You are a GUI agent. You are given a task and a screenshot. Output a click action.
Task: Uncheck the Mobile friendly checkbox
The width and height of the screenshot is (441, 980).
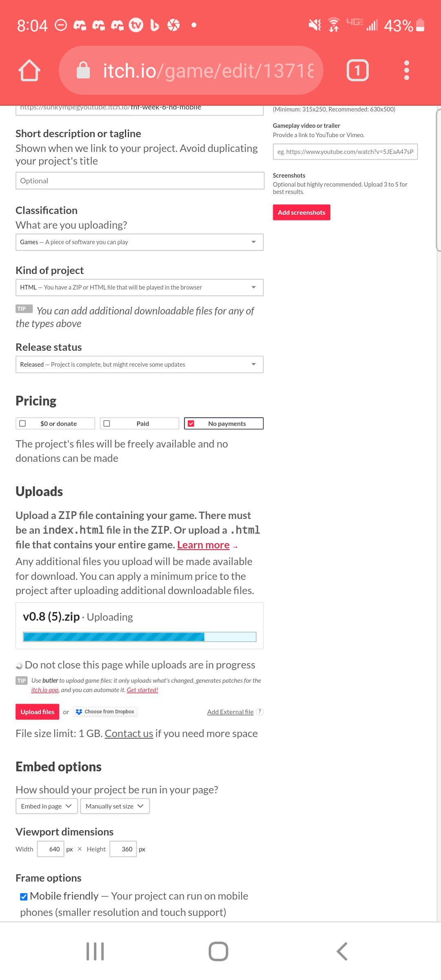coord(24,897)
